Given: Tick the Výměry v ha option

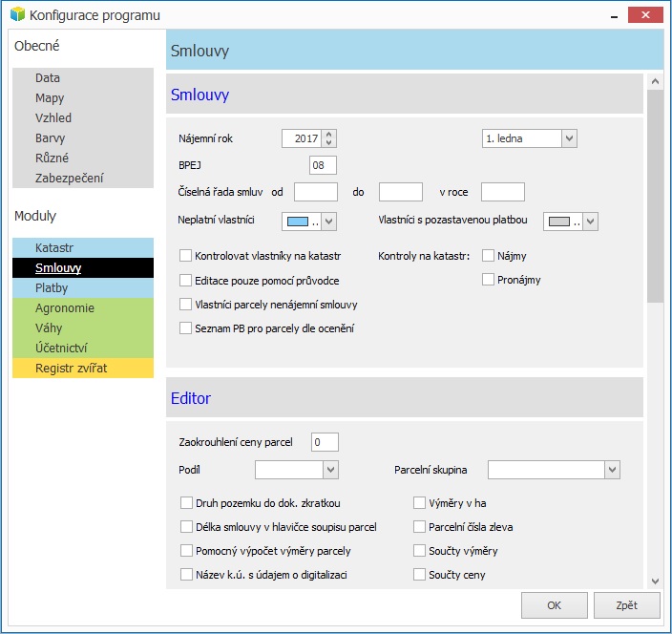Looking at the screenshot, I should point(419,502).
